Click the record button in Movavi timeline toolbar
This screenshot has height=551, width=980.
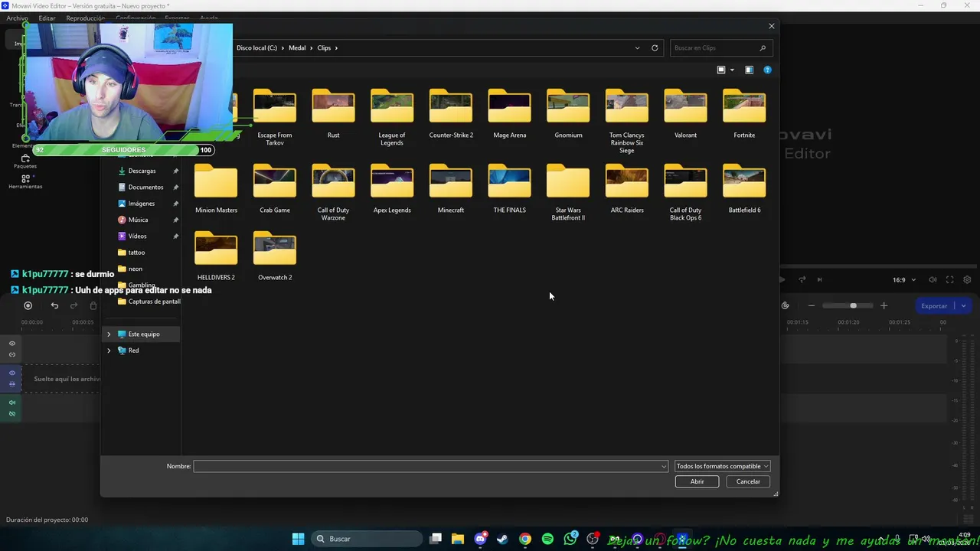tap(28, 305)
